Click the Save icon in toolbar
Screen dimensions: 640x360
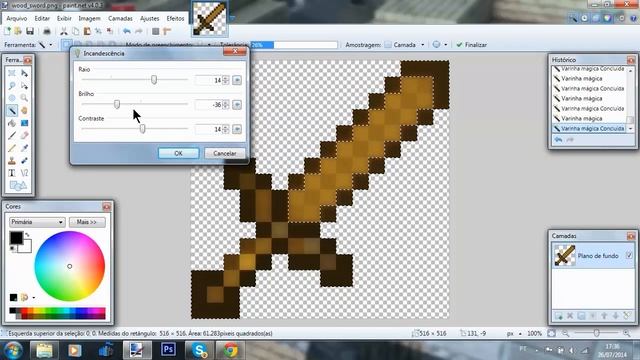30,31
